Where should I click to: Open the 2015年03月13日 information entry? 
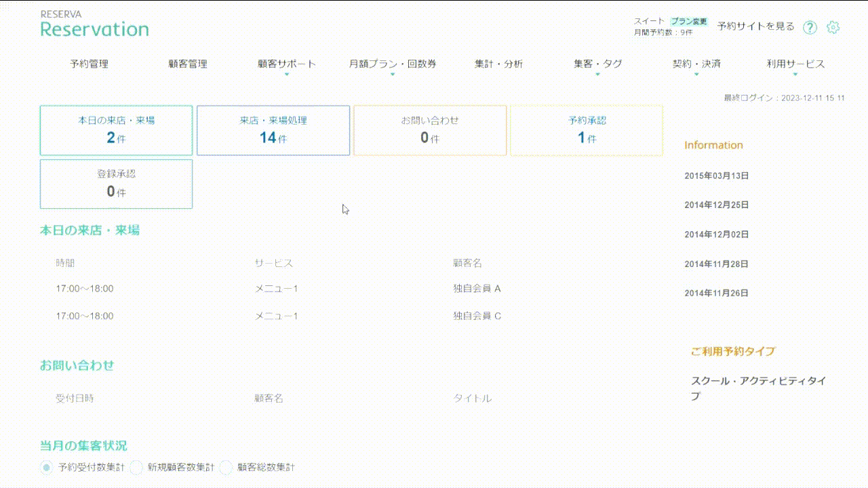coord(717,176)
